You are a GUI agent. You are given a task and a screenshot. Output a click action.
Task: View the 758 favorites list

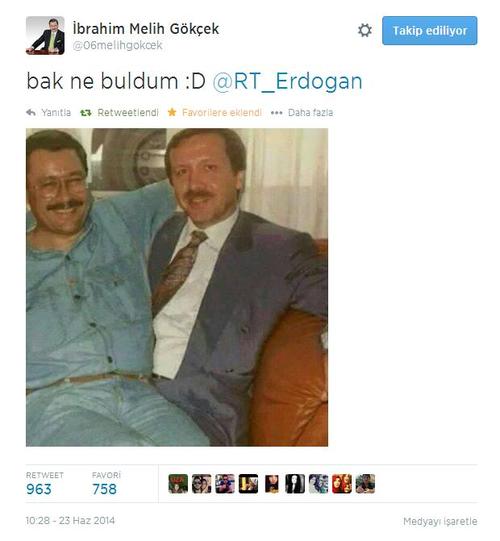[x=105, y=489]
